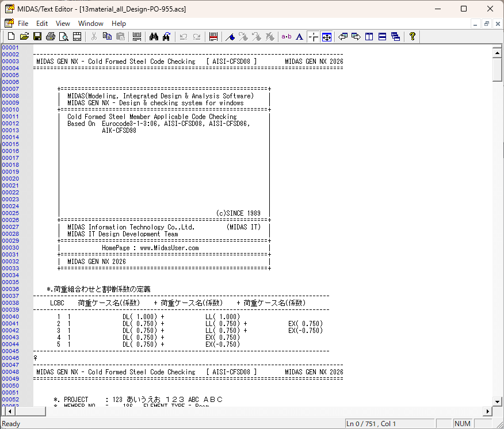Click the heading '荷重組合わせと割増係数の定義'
This screenshot has height=429, width=504.
point(102,289)
